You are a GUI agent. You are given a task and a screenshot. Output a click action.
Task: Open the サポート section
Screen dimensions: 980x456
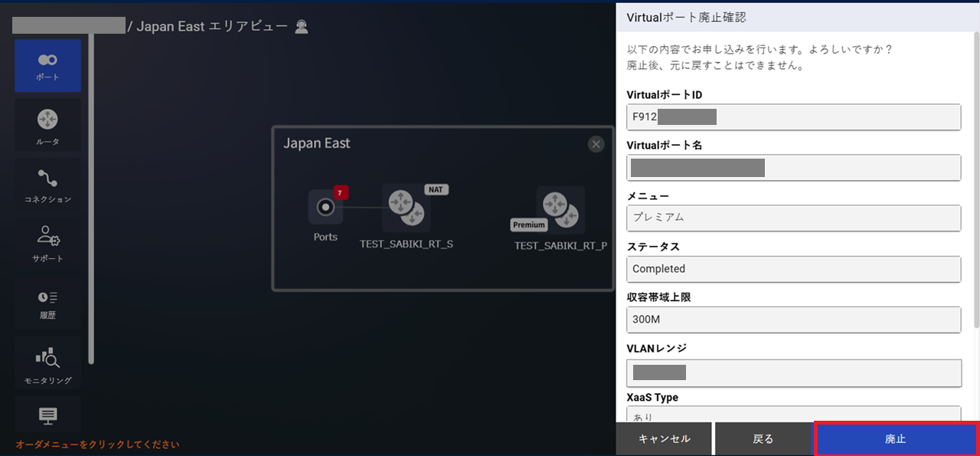[47, 244]
